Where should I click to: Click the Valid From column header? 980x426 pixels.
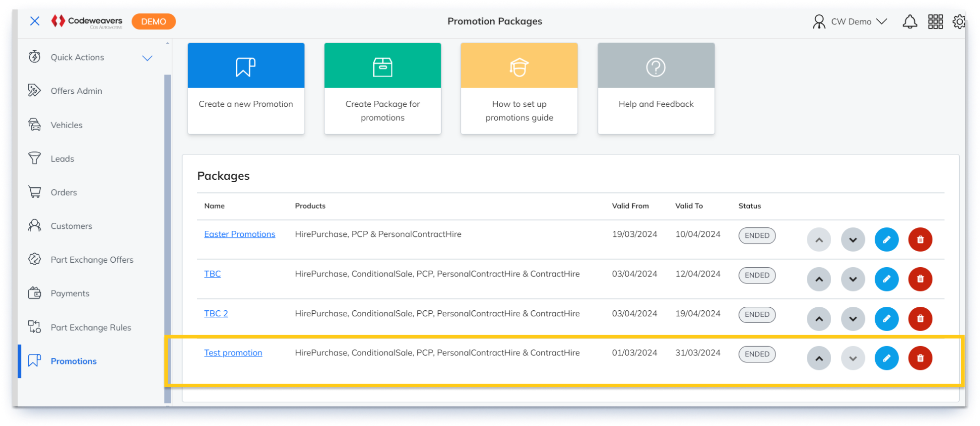(630, 206)
